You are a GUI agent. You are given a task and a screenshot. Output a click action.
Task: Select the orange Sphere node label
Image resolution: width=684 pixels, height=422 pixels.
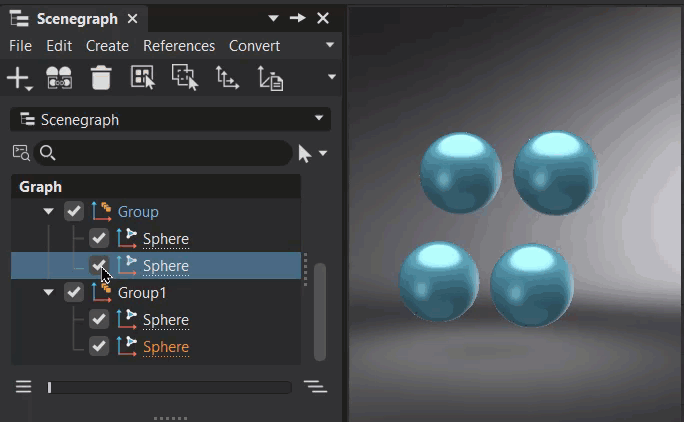pos(166,347)
